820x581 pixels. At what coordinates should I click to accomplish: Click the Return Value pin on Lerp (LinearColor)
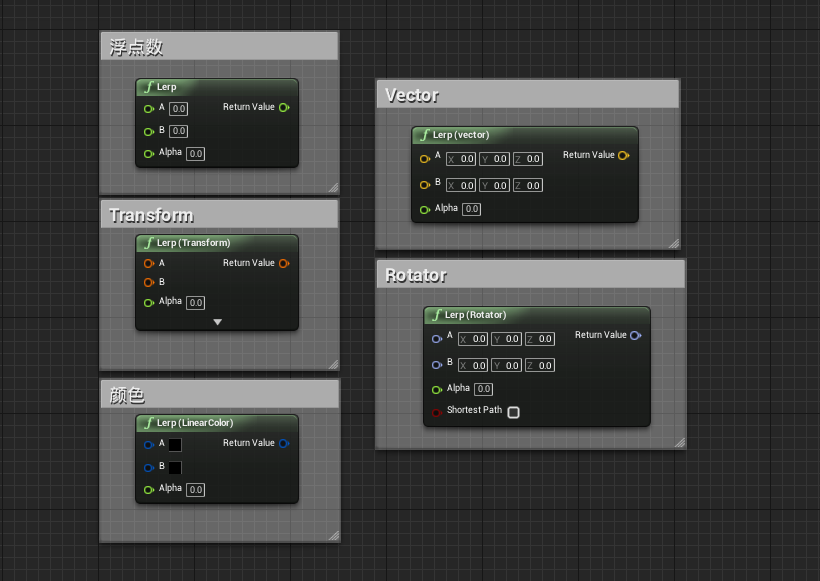pyautogui.click(x=285, y=443)
